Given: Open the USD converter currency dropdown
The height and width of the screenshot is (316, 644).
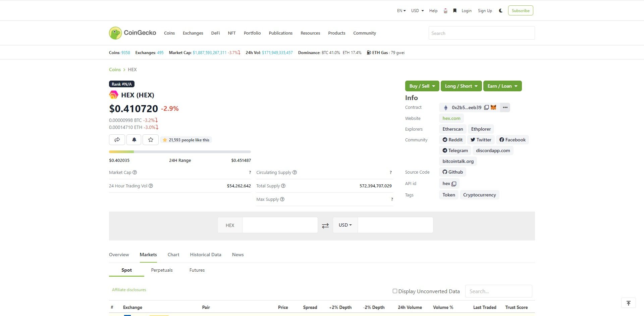Looking at the screenshot, I should (x=345, y=225).
